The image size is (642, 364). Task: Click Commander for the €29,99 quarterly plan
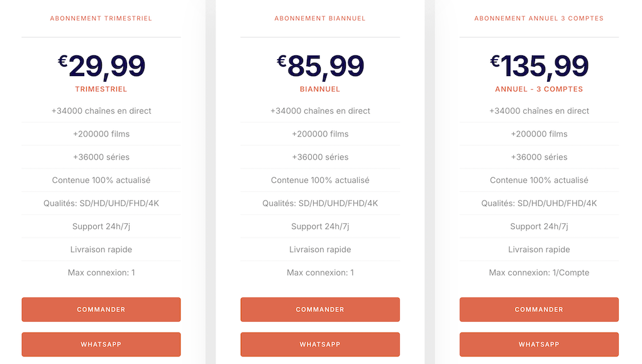pyautogui.click(x=101, y=309)
